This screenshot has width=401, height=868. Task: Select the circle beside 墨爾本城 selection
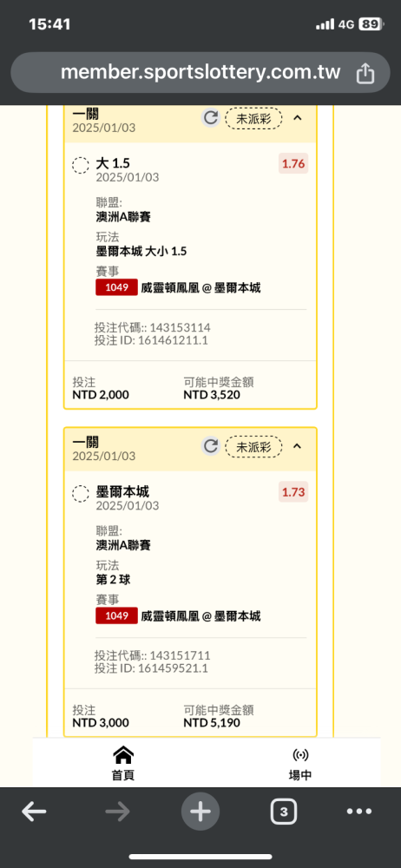81,493
